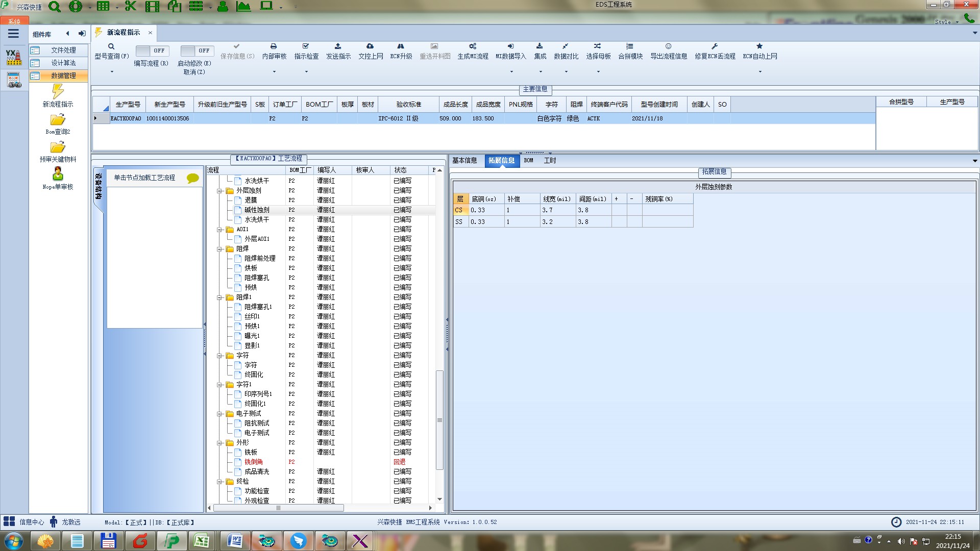Open Nope单审核 person icon
This screenshot has width=980, height=551.
58,174
